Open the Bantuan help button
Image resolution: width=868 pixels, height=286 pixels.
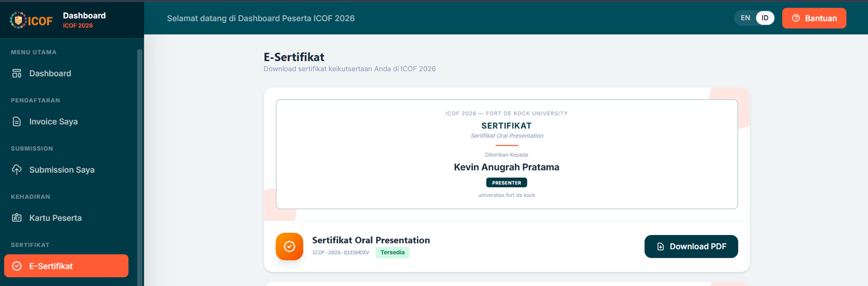point(814,18)
